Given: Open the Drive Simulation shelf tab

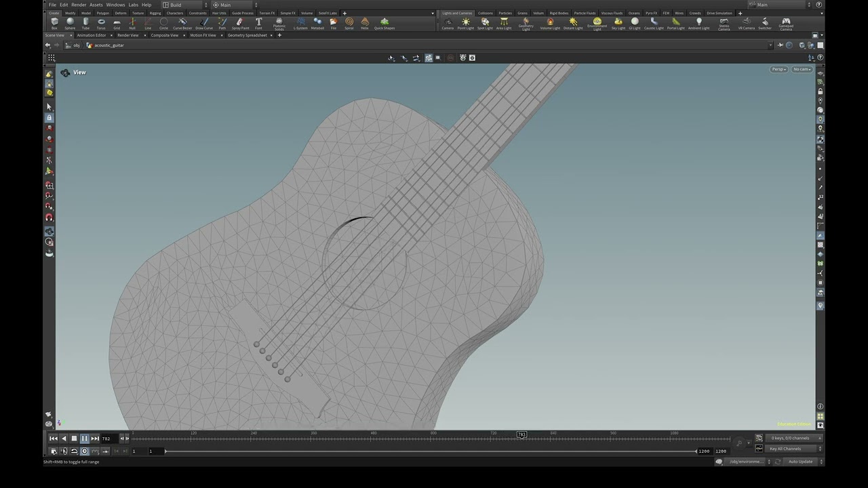Looking at the screenshot, I should pos(719,13).
